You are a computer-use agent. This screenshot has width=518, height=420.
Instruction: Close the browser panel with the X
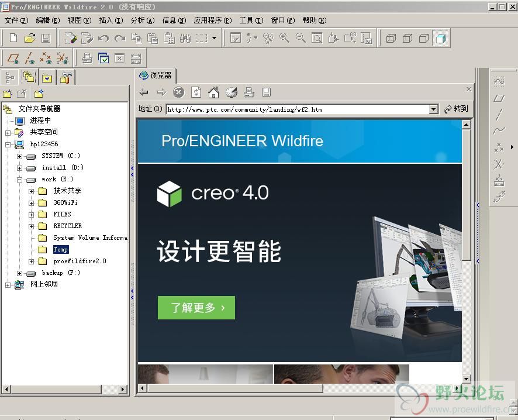point(469,89)
